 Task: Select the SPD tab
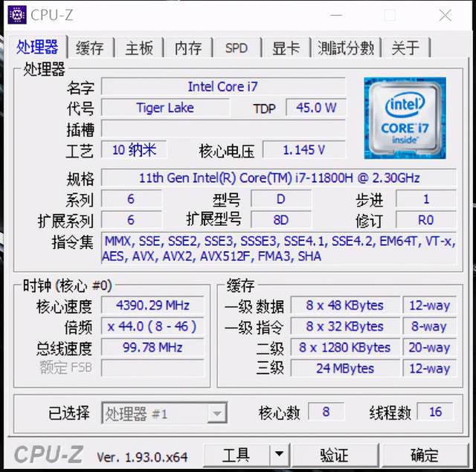(237, 48)
